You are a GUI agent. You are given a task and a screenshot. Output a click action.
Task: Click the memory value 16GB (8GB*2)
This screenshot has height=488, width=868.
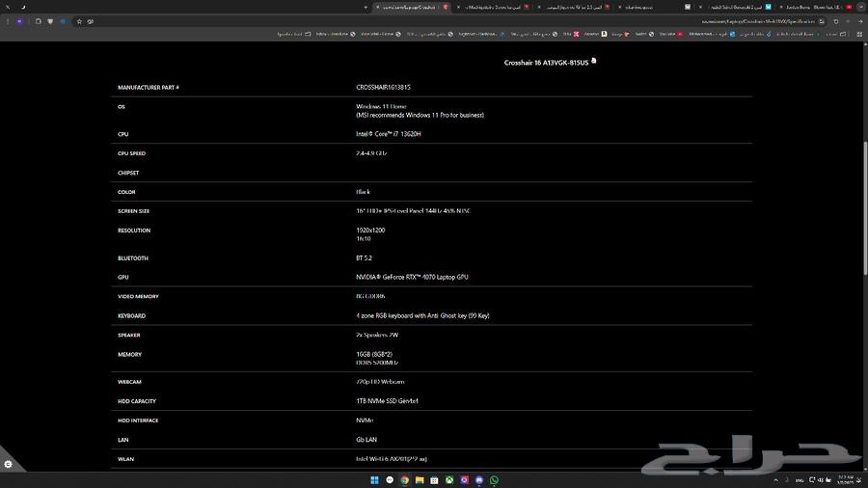pyautogui.click(x=374, y=354)
